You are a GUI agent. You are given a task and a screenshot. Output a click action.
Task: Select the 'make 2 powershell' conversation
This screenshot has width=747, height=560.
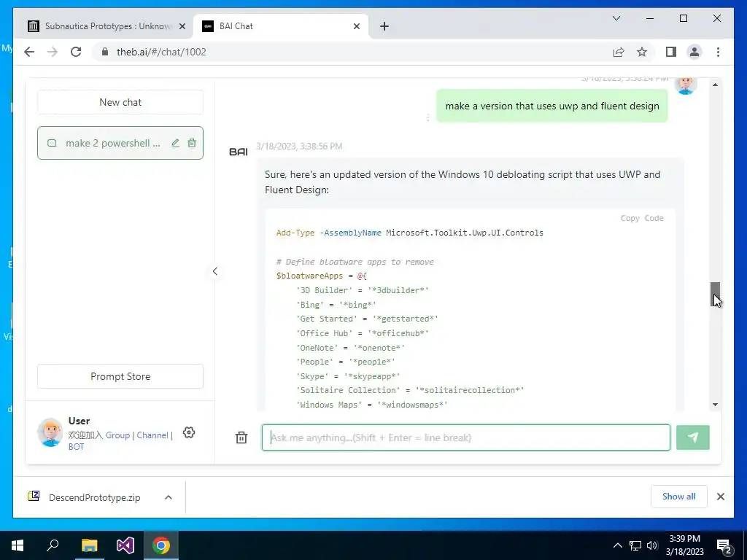coord(120,143)
